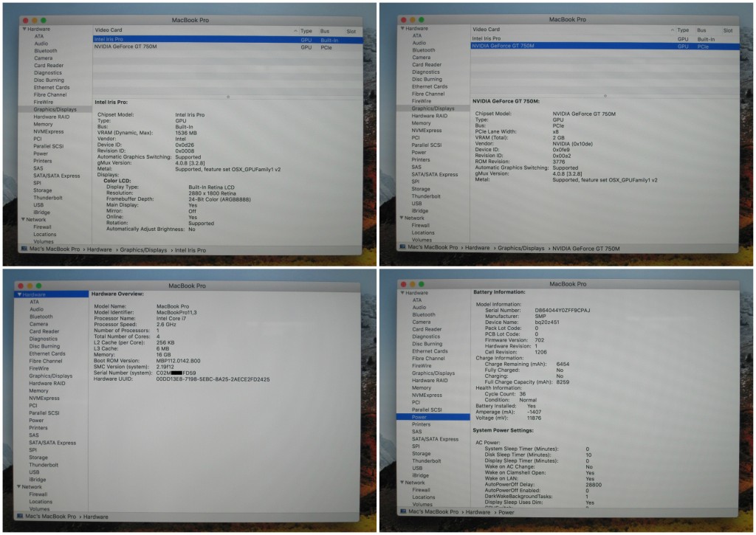This screenshot has width=756, height=535.
Task: Click the VRAM (Total) value 2 GB
Action: click(558, 138)
